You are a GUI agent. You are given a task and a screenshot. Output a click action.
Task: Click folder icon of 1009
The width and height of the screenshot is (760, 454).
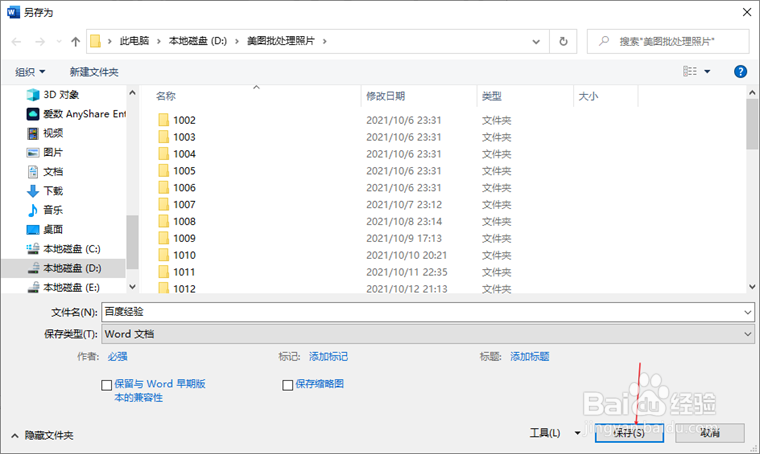pos(163,238)
